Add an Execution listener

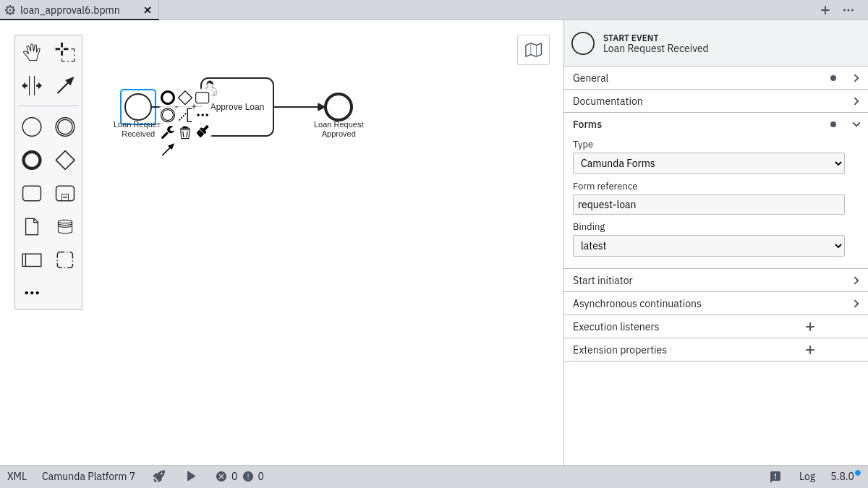point(809,327)
